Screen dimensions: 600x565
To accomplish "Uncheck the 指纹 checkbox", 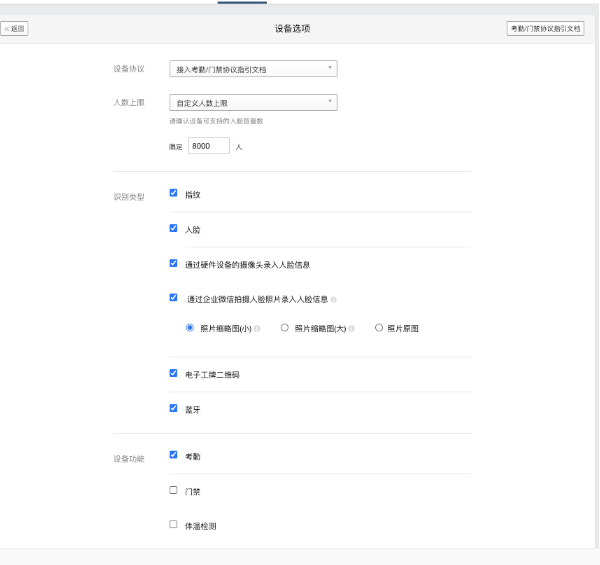I will 174,193.
